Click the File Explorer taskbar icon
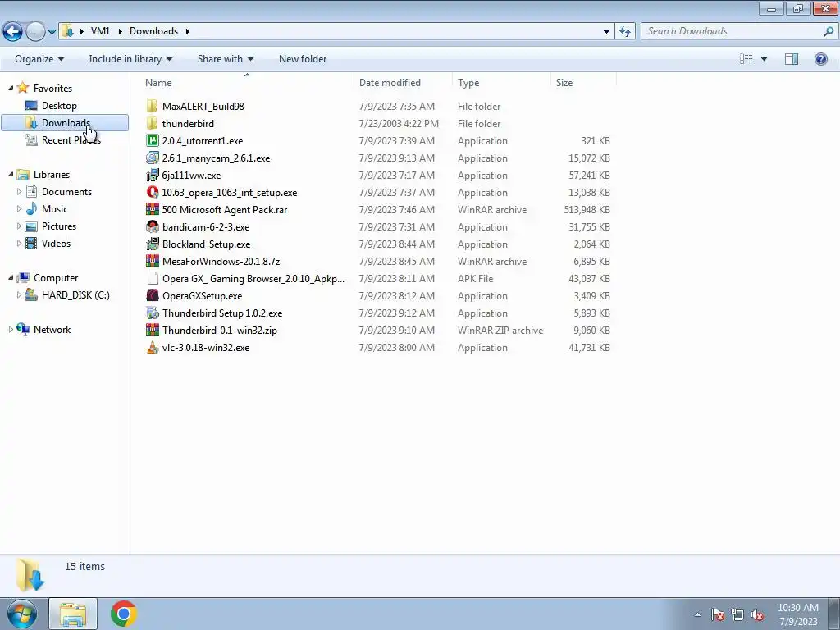This screenshot has width=840, height=630. click(x=73, y=614)
